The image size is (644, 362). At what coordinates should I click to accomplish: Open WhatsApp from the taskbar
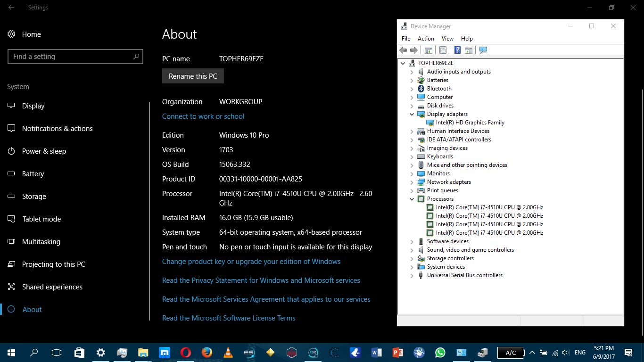coord(440,353)
